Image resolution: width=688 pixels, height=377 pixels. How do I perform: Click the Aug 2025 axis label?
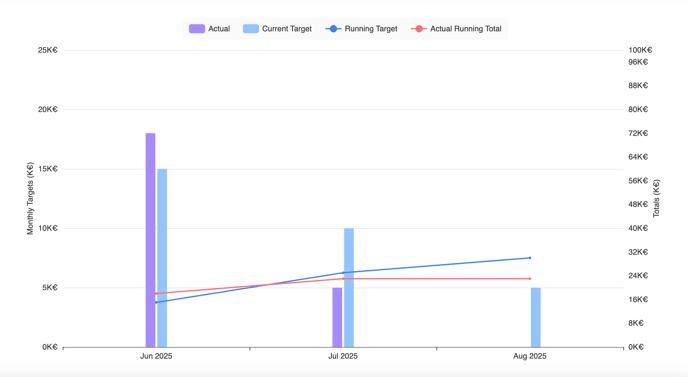click(530, 356)
